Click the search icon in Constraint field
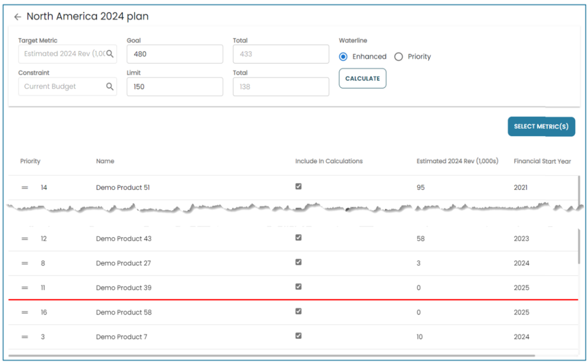 tap(110, 86)
